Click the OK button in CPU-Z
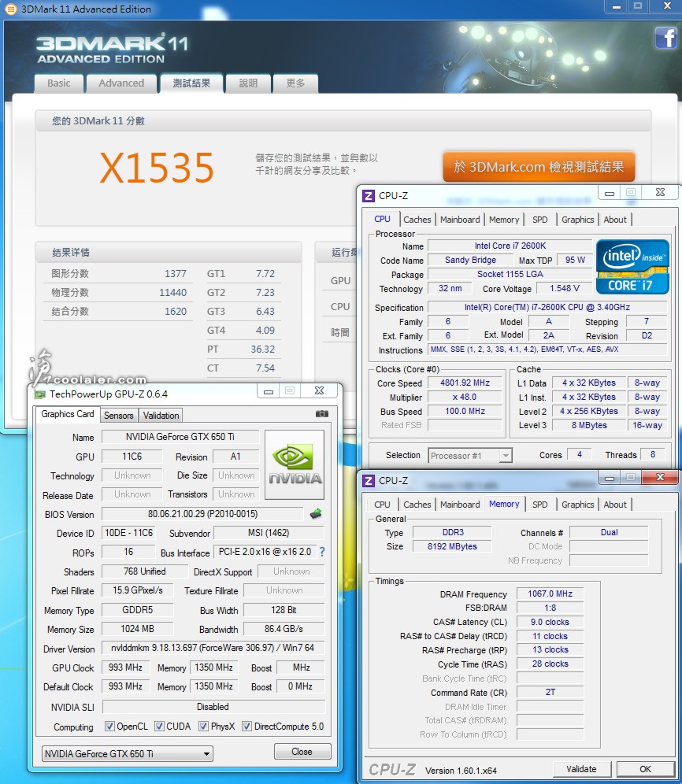Screen dimensions: 682x784 (x=645, y=769)
